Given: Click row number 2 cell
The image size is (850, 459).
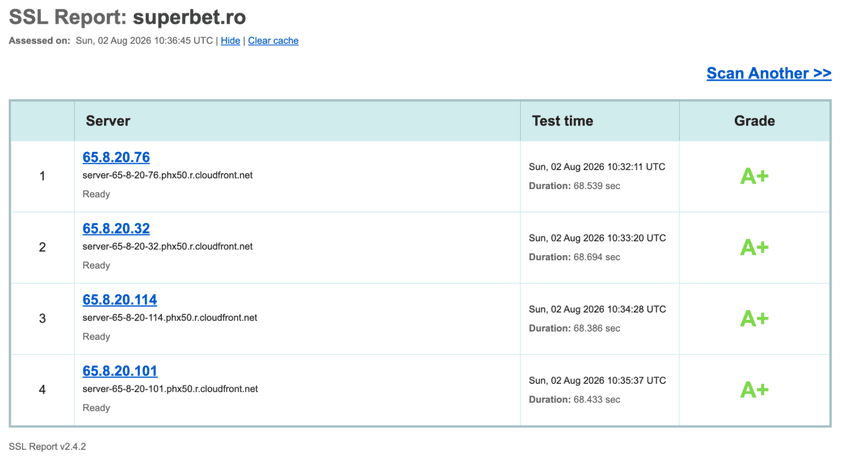Looking at the screenshot, I should point(42,248).
